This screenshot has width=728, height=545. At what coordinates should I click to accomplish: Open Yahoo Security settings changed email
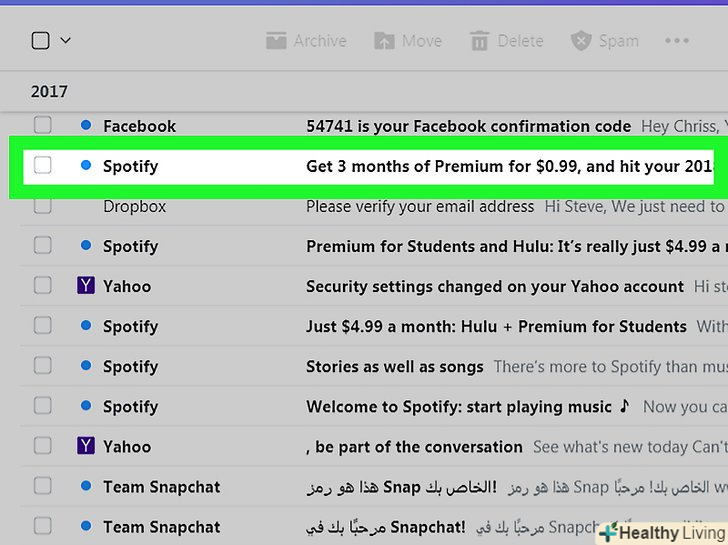tap(495, 286)
